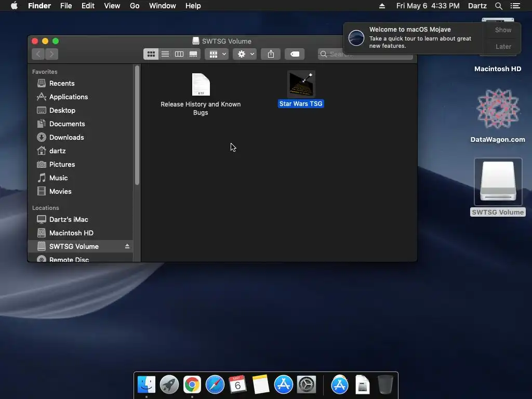532x399 pixels.
Task: Open the Go menu
Action: pyautogui.click(x=135, y=6)
